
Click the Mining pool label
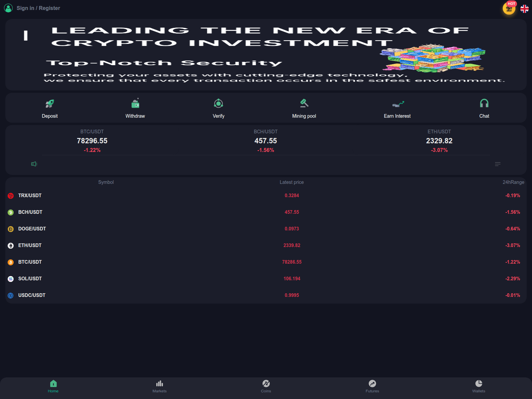[304, 116]
